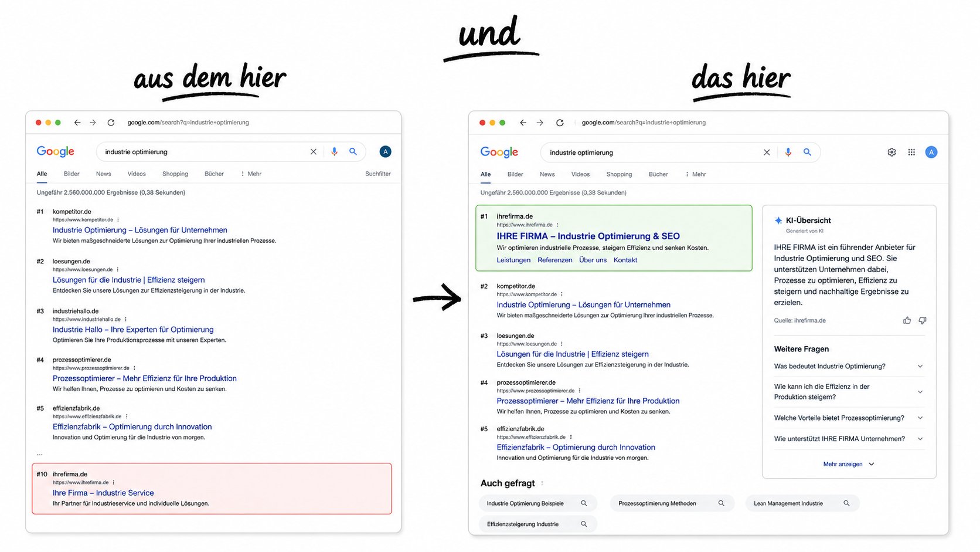The height and width of the screenshot is (552, 980).
Task: Click Industrie Optimierung Beispiele suggestion chip
Action: [538, 503]
